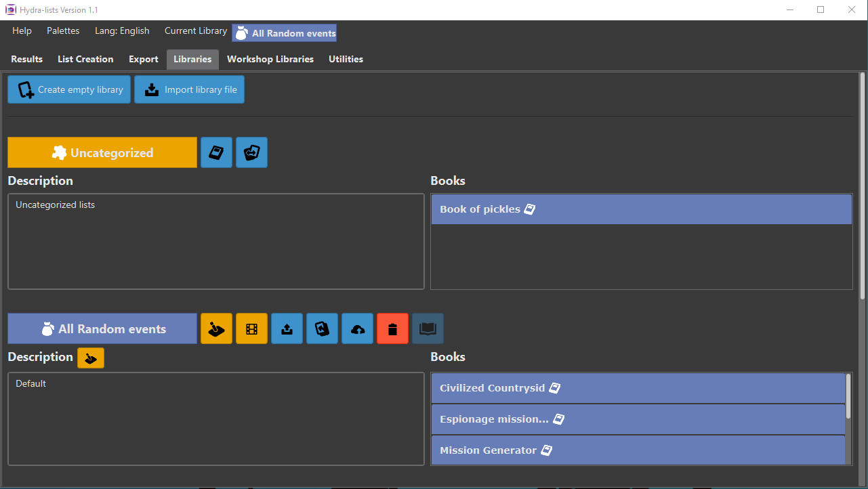Click the Create empty library button
The height and width of the screenshot is (489, 868).
68,89
